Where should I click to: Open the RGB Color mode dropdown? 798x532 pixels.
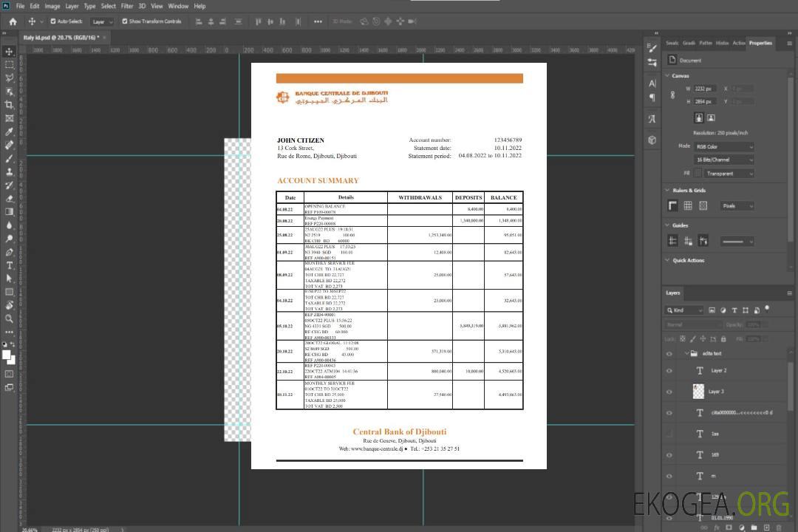723,147
